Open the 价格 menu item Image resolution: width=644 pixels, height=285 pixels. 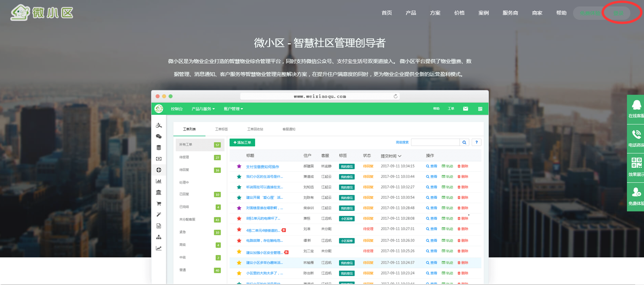point(459,13)
